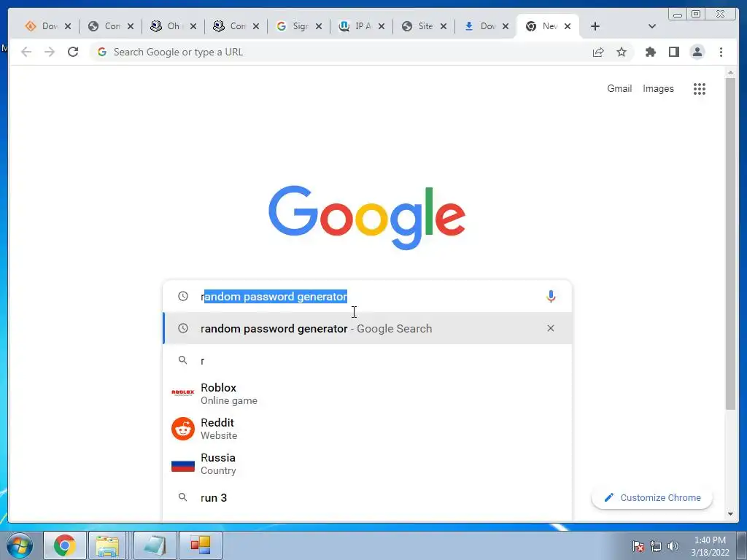
Task: Open a new tab with plus button
Action: point(595,26)
